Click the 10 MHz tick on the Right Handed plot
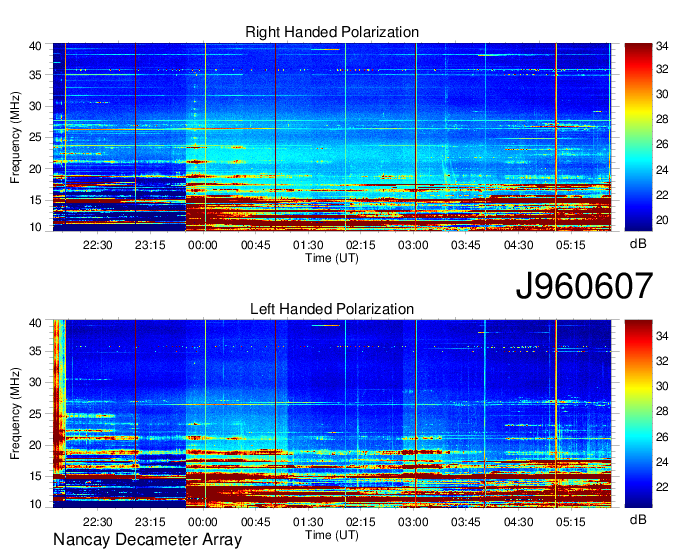This screenshot has width=680, height=552. click(x=35, y=227)
